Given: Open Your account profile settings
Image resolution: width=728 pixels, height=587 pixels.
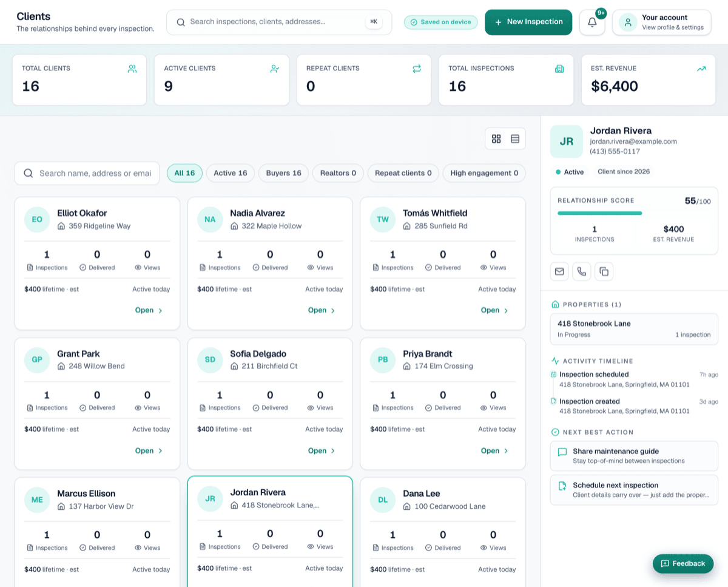Looking at the screenshot, I should 662,22.
